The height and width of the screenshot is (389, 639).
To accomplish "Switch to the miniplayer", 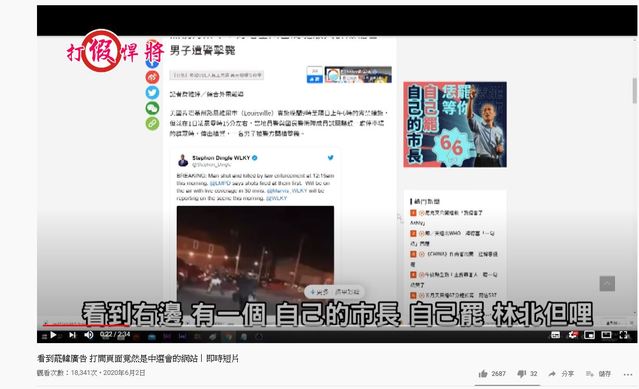I will (x=589, y=335).
